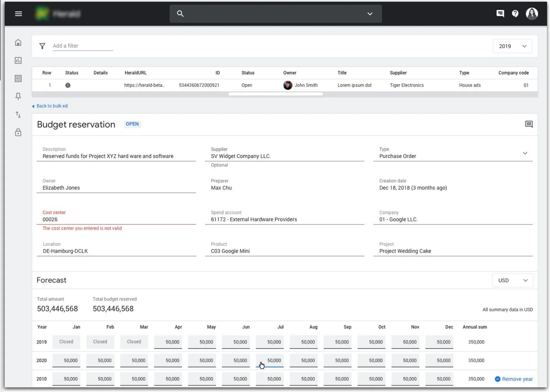Viewport: 550px width, 392px height.
Task: Click the 2020 Jan 50,000 cell
Action: (x=66, y=360)
